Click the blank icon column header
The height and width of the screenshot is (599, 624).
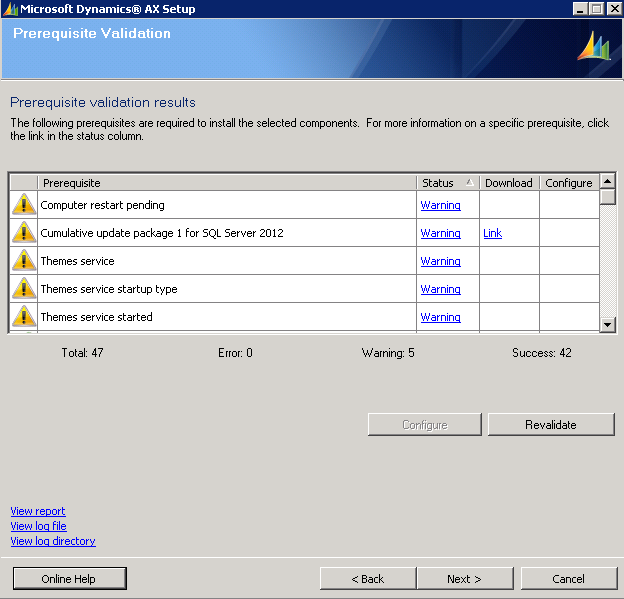(x=23, y=183)
